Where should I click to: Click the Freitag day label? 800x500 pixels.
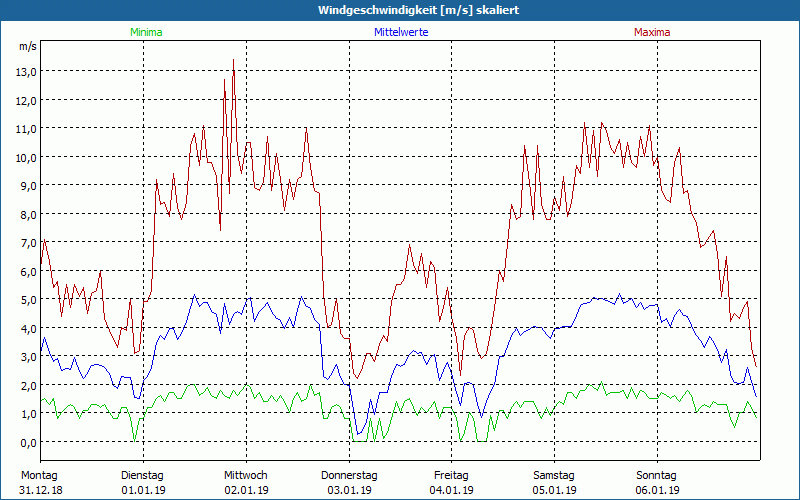coord(452,476)
